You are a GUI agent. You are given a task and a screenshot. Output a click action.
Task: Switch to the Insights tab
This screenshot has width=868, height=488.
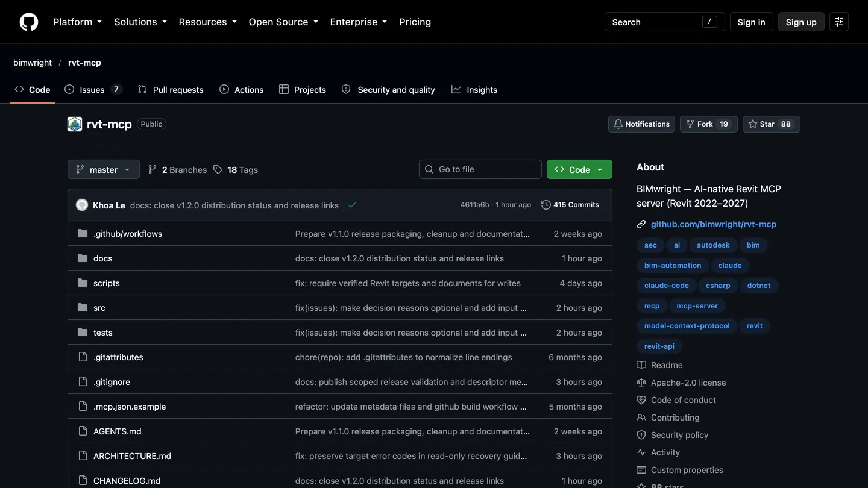(474, 90)
